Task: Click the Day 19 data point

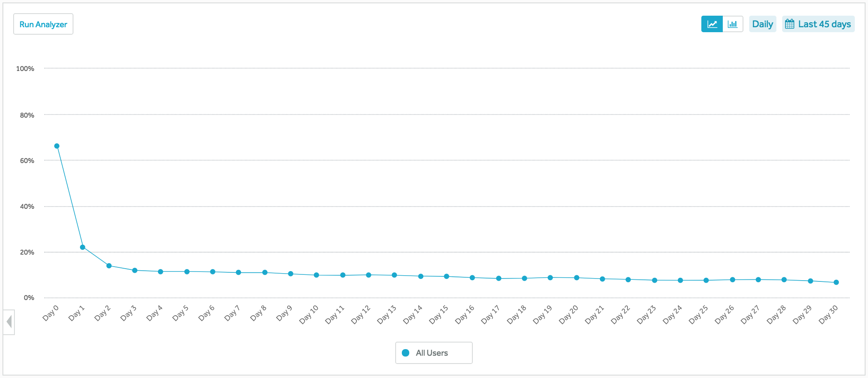Action: 550,278
